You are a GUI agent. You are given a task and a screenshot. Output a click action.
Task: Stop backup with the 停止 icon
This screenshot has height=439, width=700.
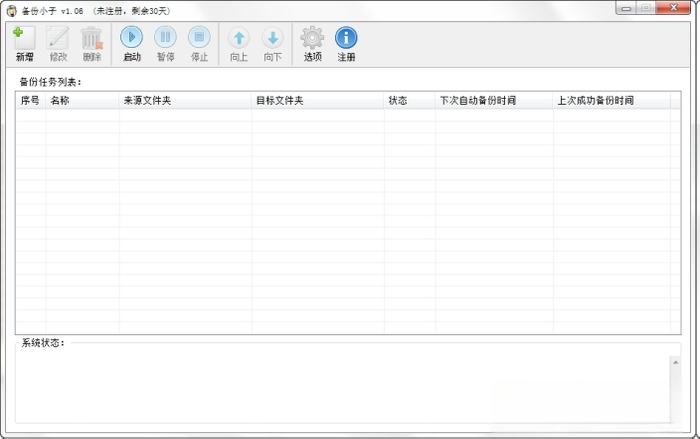click(199, 38)
